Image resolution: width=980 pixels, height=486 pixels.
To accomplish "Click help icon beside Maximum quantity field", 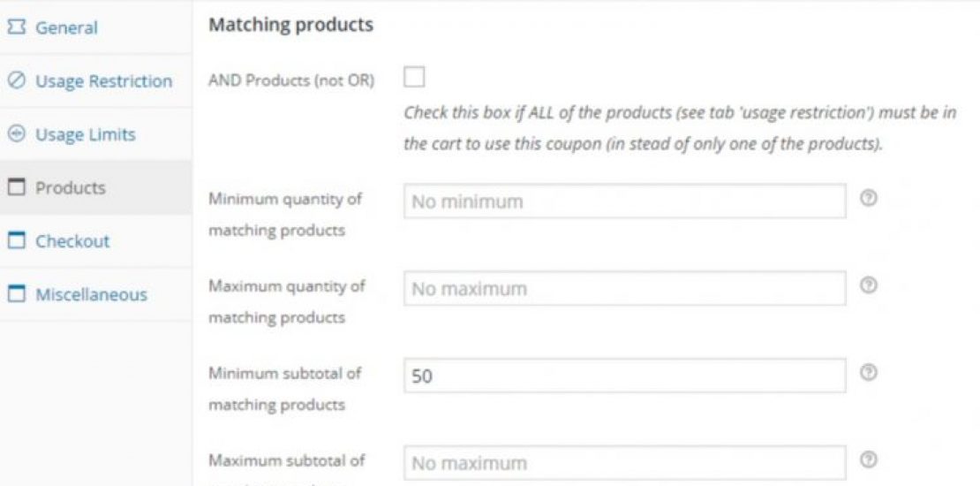I will point(868,286).
